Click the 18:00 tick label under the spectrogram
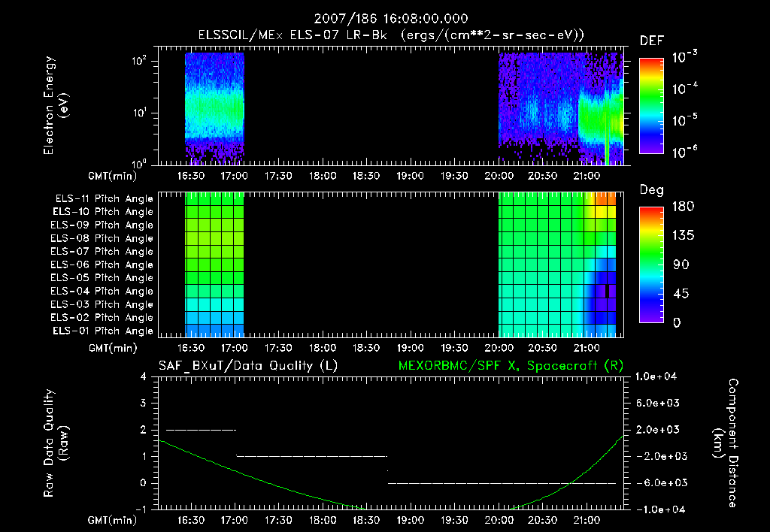This screenshot has height=532, width=770. tap(323, 176)
